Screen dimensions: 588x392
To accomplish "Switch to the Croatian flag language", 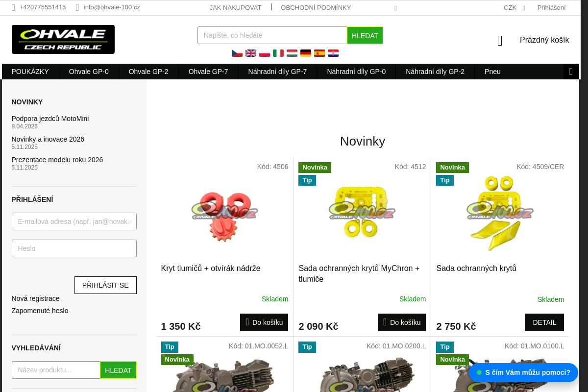I will point(333,53).
